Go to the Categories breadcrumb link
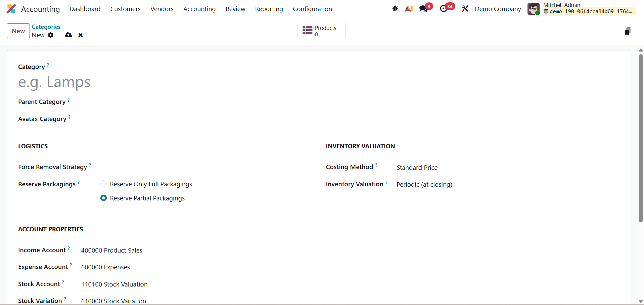 pos(46,27)
